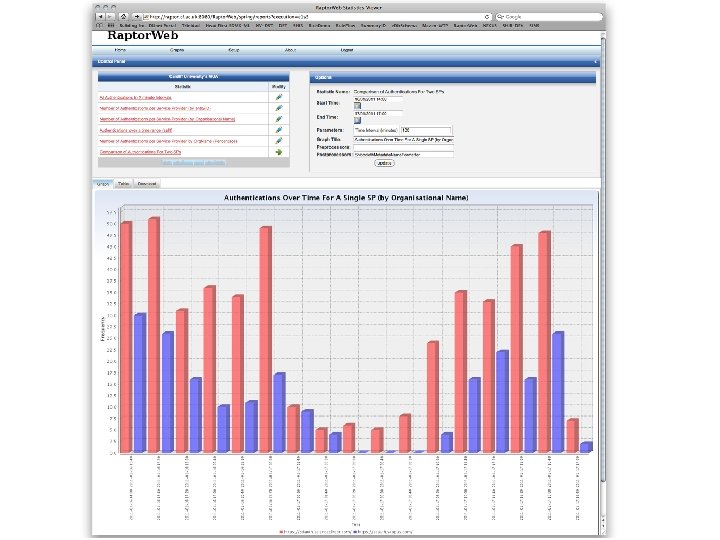Collapse the Control Panel bar using its arrow
Viewport: 720px width, 540px height.
tap(596, 62)
